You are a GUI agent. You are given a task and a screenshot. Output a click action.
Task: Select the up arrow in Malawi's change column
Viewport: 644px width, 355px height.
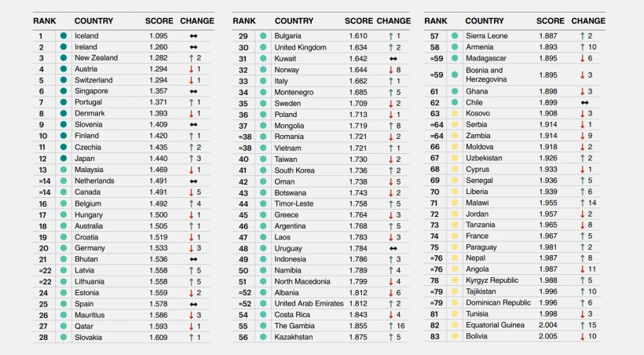click(583, 203)
